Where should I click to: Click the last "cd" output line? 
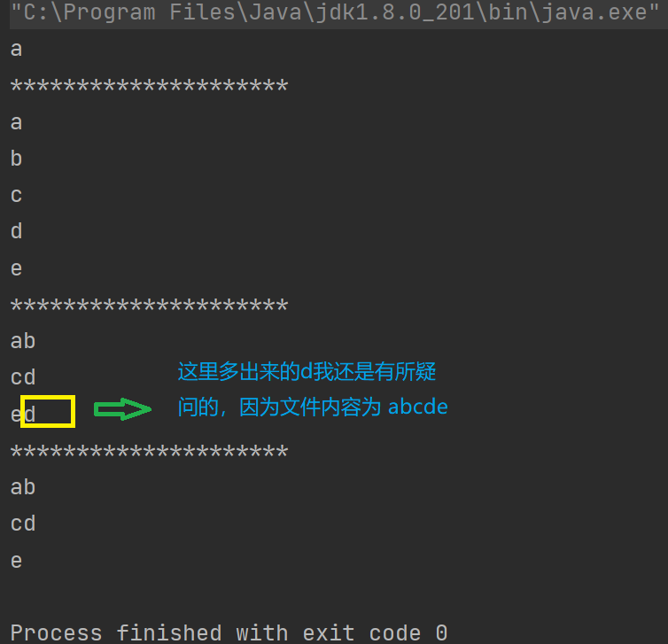22,524
